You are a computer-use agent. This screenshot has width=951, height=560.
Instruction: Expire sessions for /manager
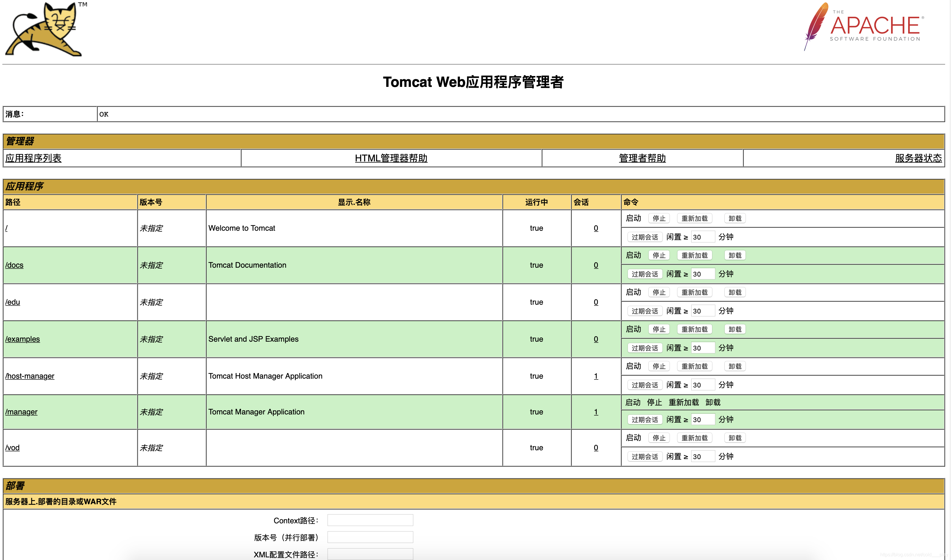[645, 420]
